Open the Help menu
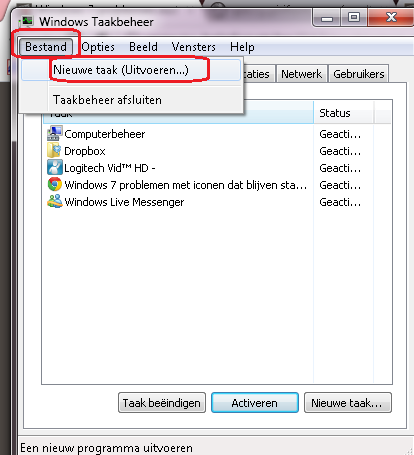 coord(242,47)
